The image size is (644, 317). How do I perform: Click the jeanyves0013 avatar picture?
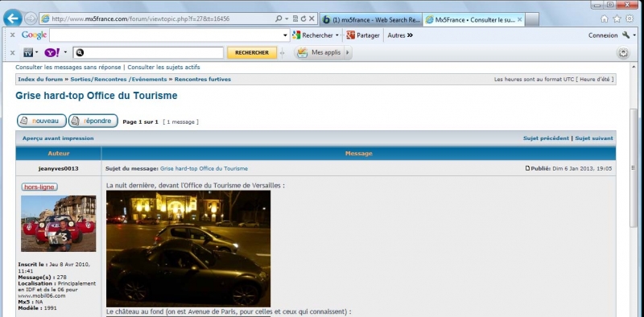(x=58, y=224)
